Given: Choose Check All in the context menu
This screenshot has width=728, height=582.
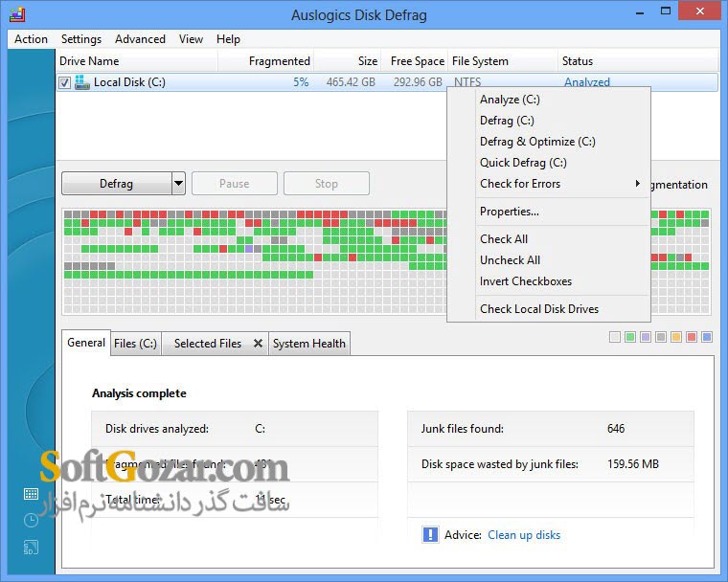Looking at the screenshot, I should pos(504,239).
